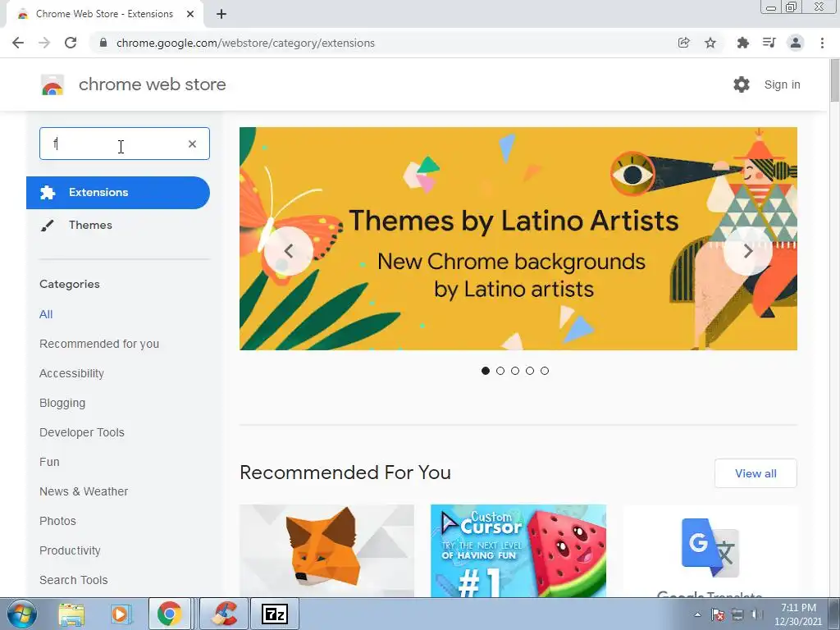Click the lock icon in address bar
Image resolution: width=840 pixels, height=630 pixels.
point(103,43)
